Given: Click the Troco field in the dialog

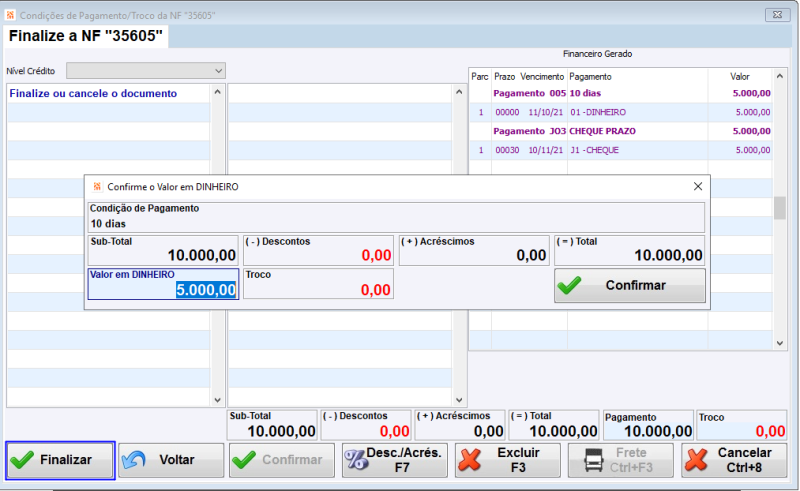Looking at the screenshot, I should [318, 284].
